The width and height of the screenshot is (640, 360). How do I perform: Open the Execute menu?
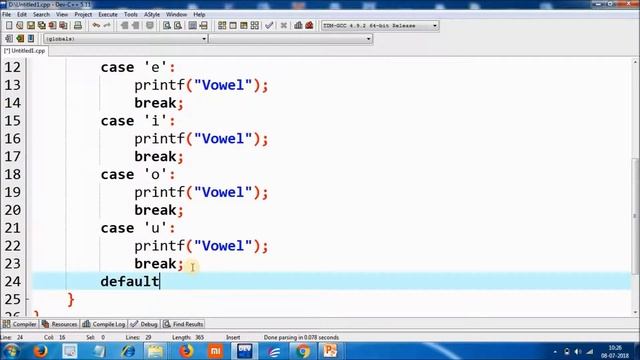click(108, 14)
